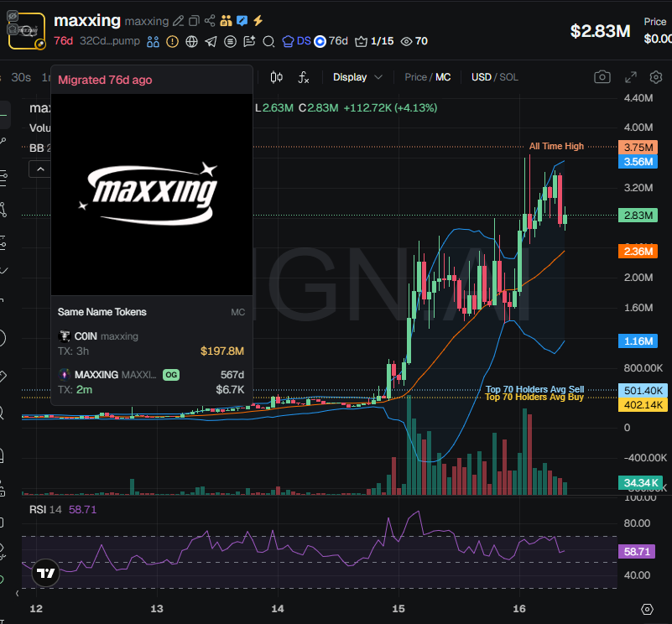Click the blue 3.56M upper band label

pyautogui.click(x=638, y=162)
